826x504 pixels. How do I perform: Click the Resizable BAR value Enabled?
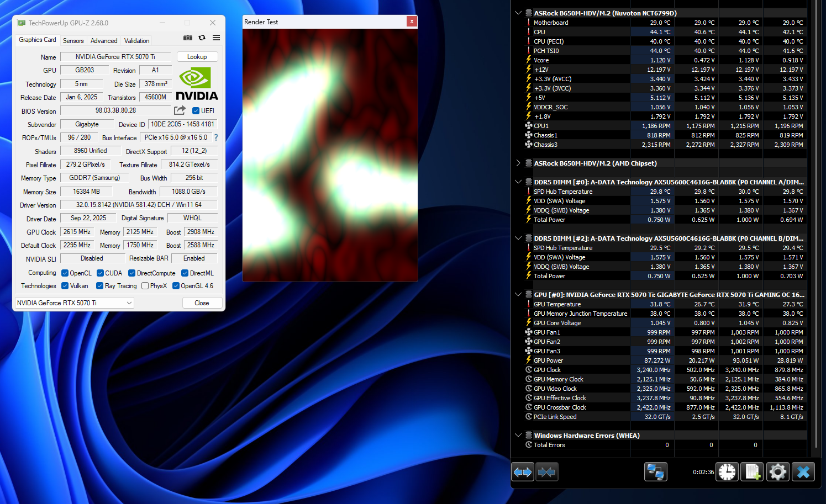point(194,258)
